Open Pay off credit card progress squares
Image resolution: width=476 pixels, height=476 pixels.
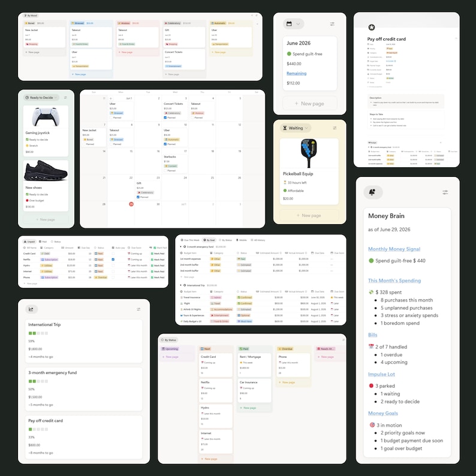pos(38,430)
